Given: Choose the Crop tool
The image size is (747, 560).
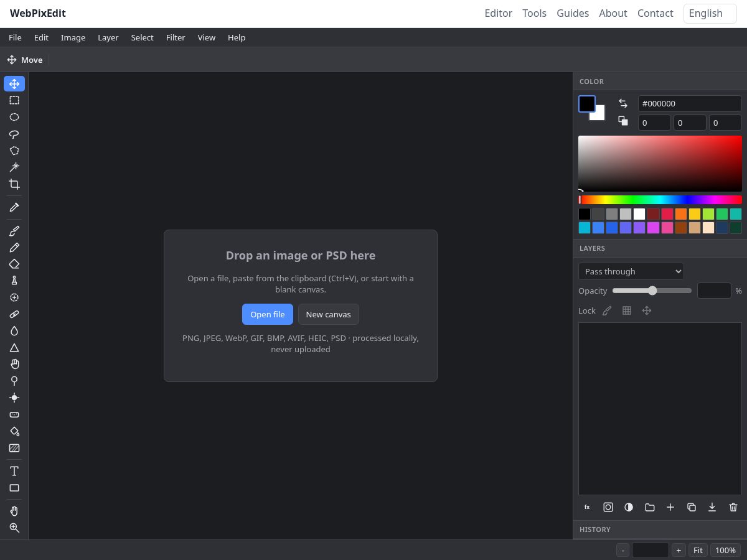Looking at the screenshot, I should [x=14, y=184].
